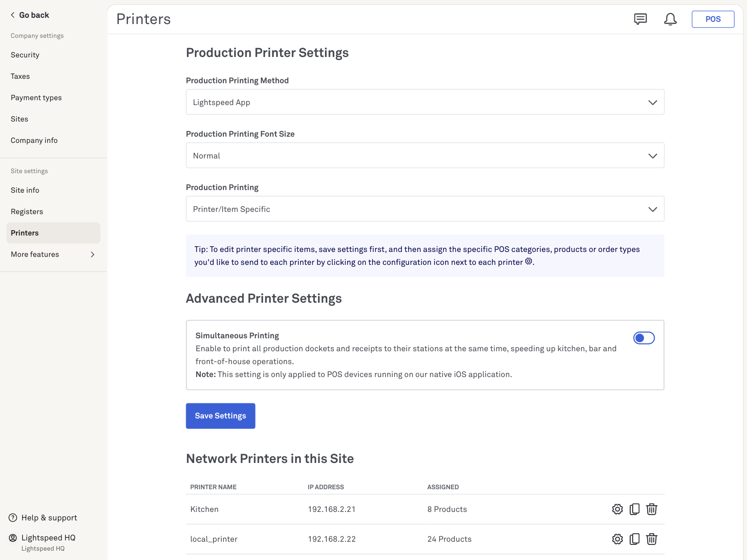Delete the Kitchen printer
The image size is (747, 560).
click(652, 509)
